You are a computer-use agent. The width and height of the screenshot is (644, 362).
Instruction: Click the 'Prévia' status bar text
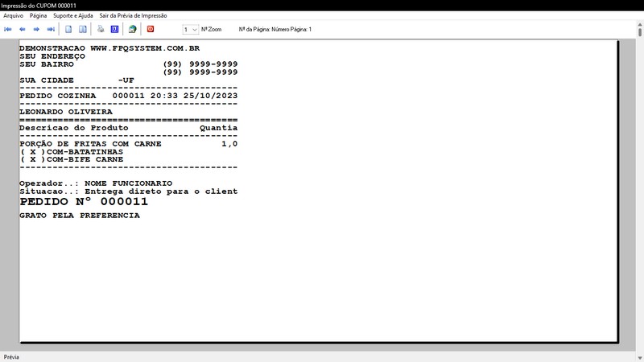[11, 357]
